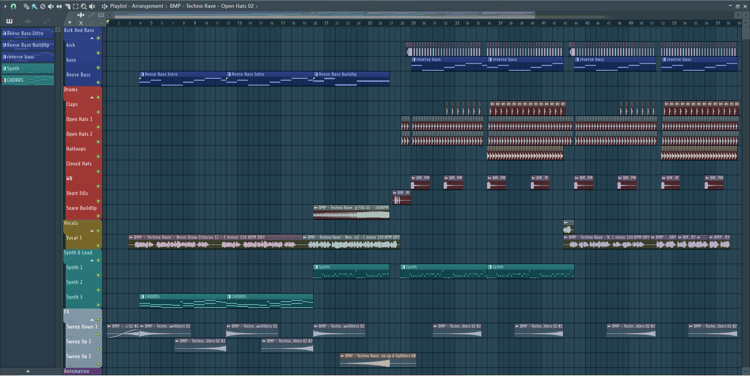Select the first CHORDS clip on Synth 3
The width and height of the screenshot is (750, 376).
[183, 301]
